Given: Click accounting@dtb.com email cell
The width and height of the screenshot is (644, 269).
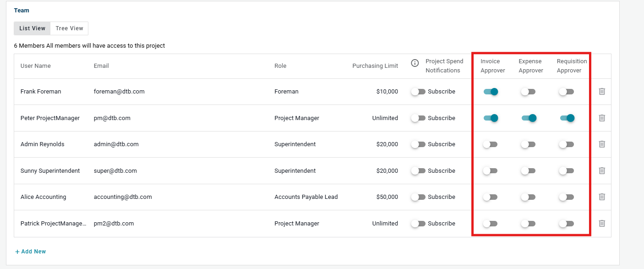Looking at the screenshot, I should pyautogui.click(x=123, y=197).
